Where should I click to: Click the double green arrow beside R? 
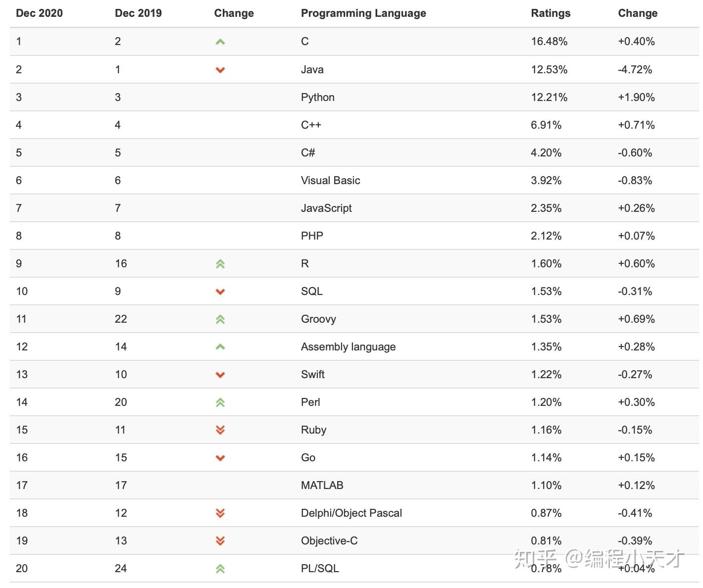[x=220, y=264]
